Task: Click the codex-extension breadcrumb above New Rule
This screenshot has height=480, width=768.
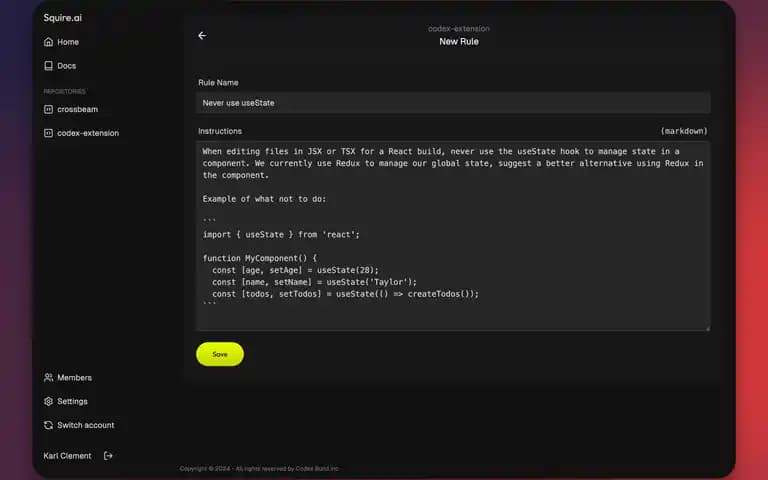Action: click(458, 29)
